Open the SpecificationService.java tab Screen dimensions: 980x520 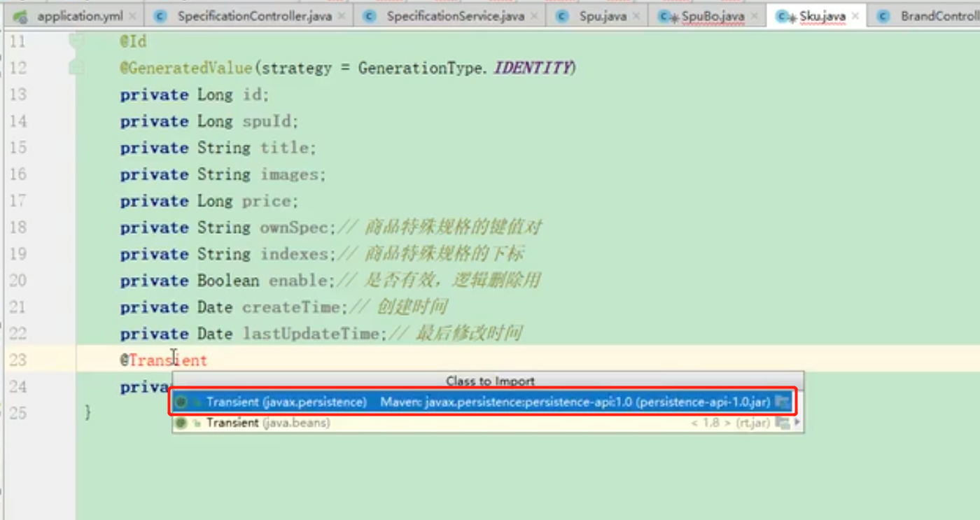click(455, 16)
